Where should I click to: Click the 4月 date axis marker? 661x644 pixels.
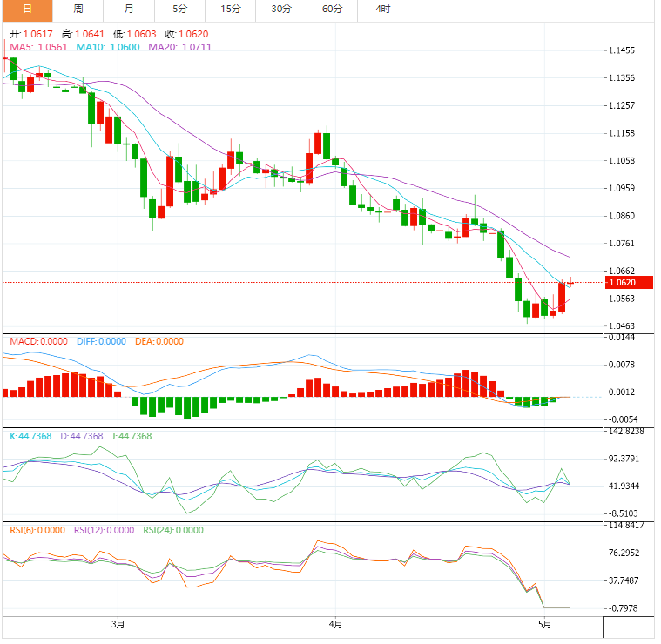point(335,624)
